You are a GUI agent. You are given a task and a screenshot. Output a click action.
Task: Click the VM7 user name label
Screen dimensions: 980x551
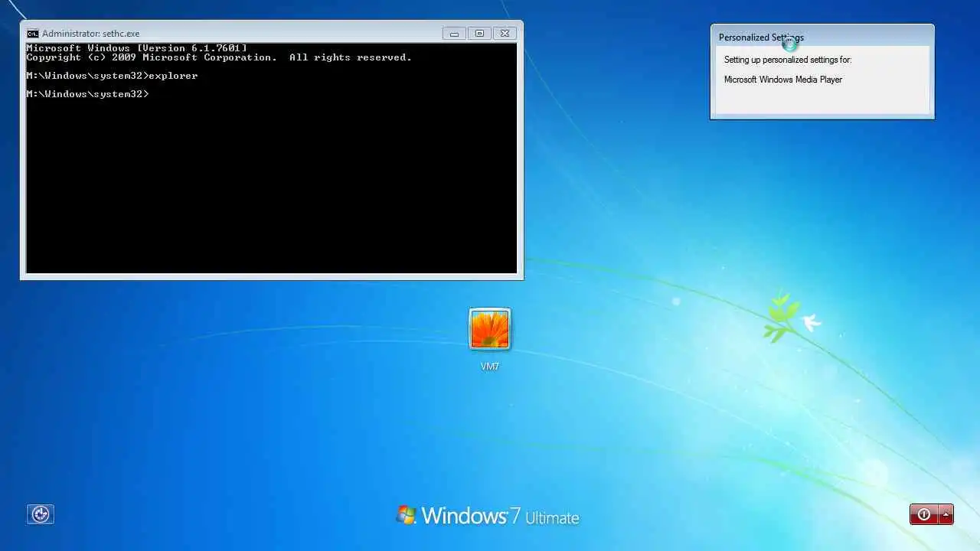coord(490,367)
